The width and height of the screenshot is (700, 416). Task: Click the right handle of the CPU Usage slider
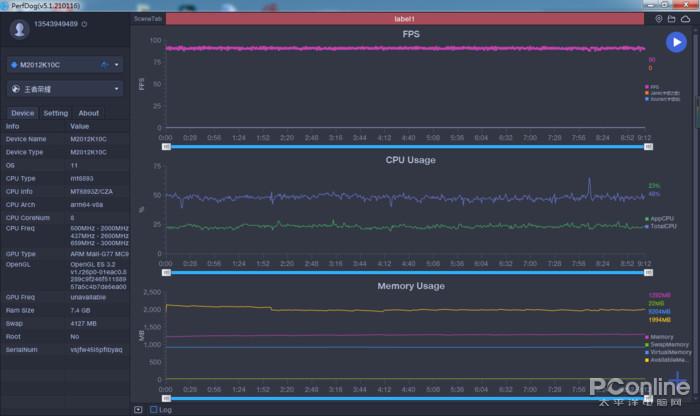pos(648,272)
